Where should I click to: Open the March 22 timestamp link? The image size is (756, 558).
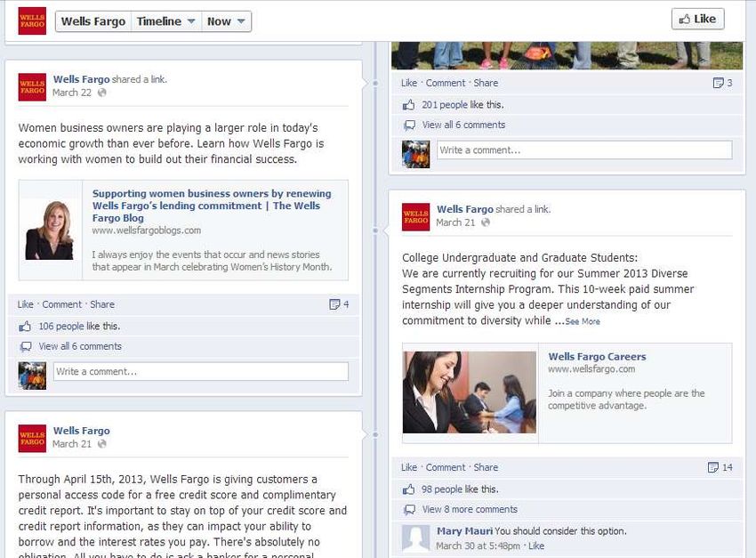point(72,93)
